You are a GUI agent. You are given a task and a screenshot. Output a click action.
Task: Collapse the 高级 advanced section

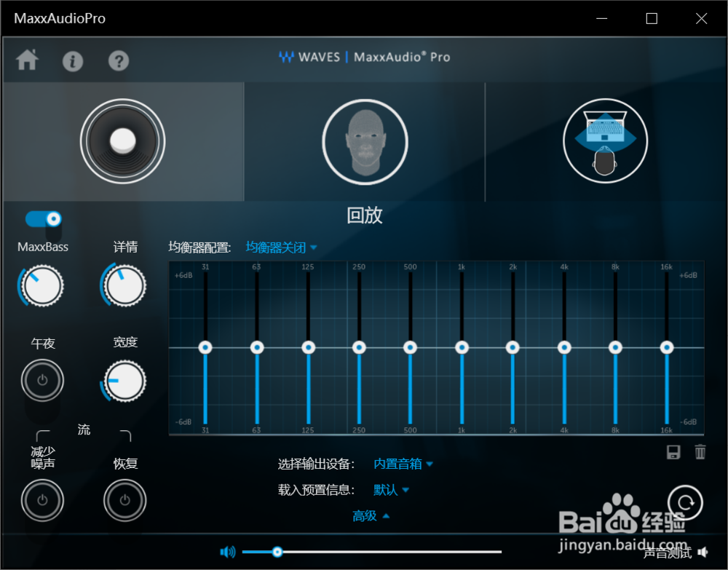[371, 515]
